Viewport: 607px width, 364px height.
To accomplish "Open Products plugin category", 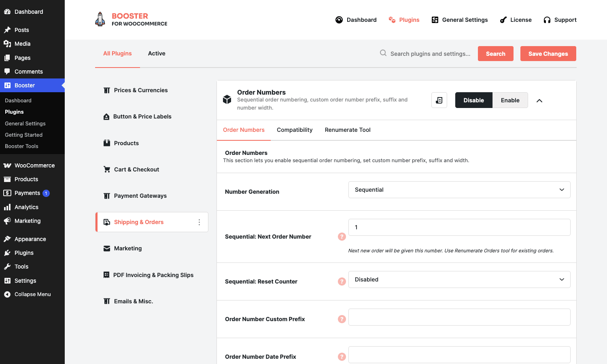I will 152,143.
